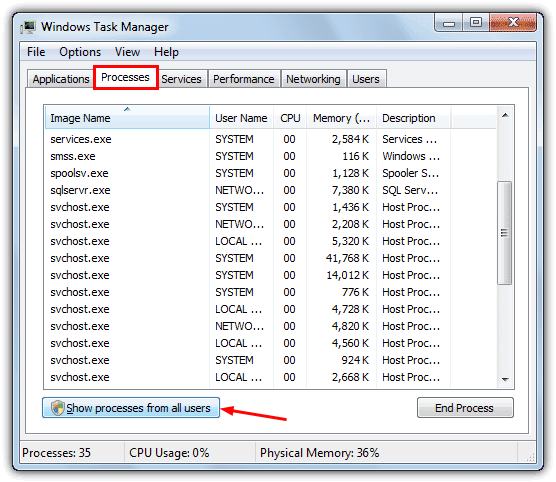Open the Options menu

click(x=80, y=52)
